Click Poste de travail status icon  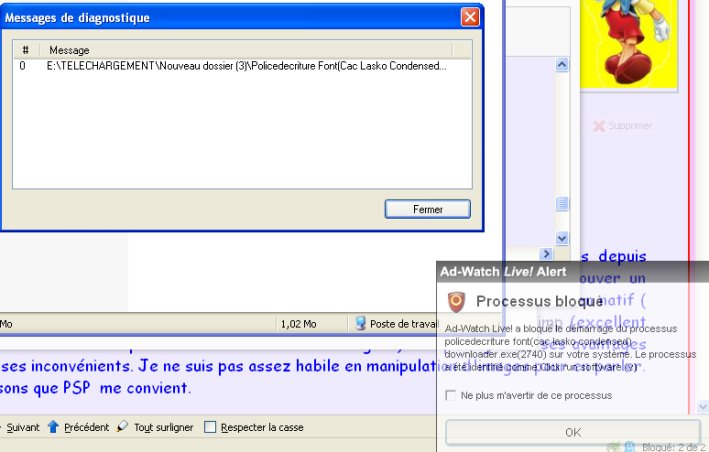tap(360, 323)
